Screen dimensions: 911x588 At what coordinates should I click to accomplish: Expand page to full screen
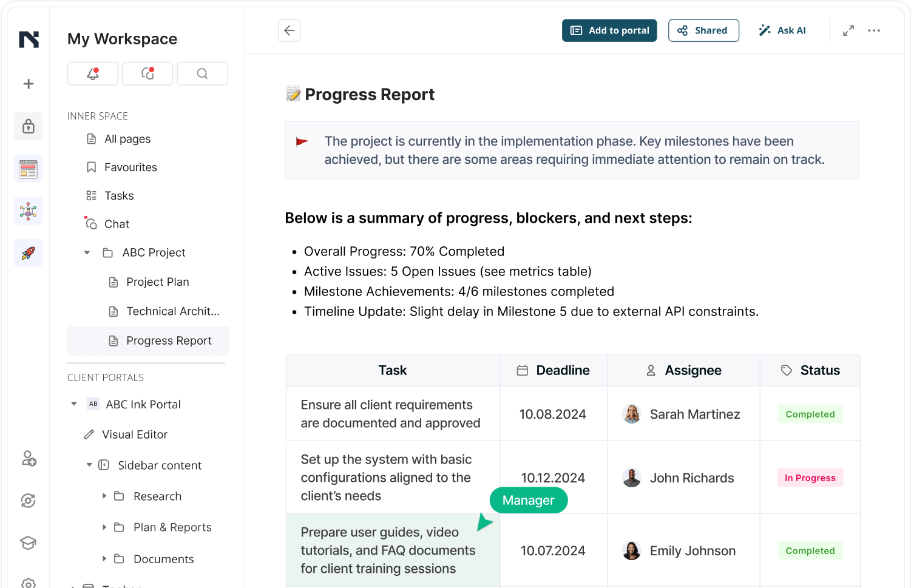(x=848, y=30)
